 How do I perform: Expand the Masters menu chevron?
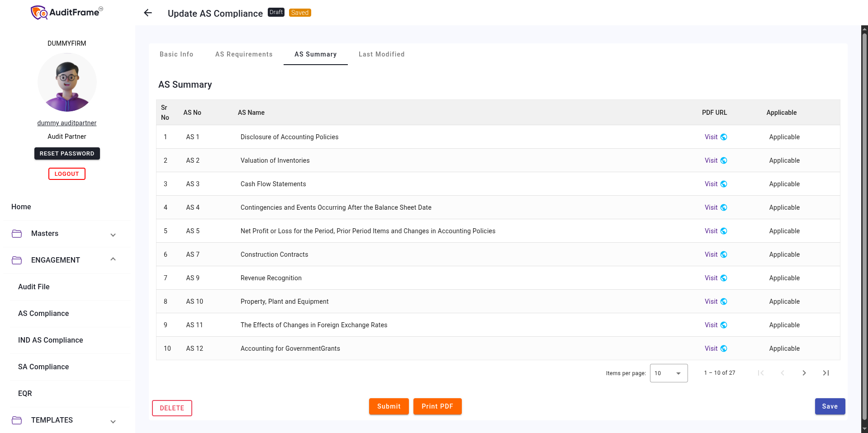[x=113, y=235]
